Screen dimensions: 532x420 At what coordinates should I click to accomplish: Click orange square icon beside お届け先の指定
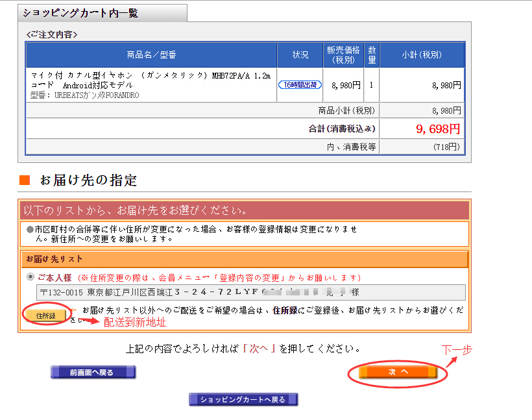coord(25,180)
